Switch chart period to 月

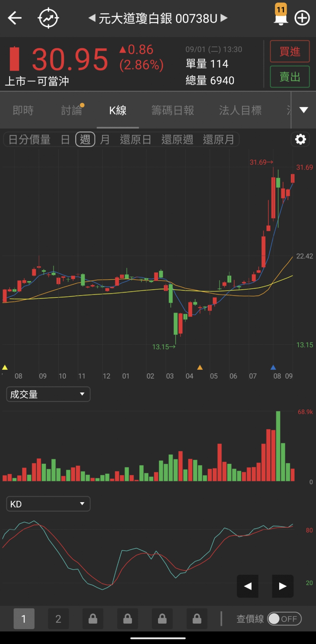(x=105, y=139)
